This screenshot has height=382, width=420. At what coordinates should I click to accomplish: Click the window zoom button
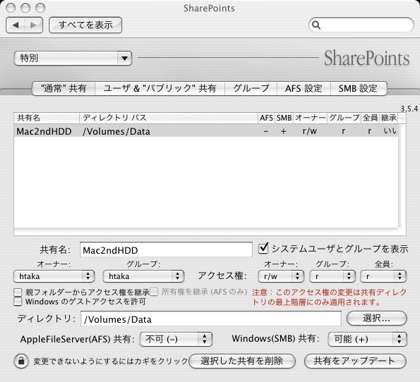(x=40, y=8)
